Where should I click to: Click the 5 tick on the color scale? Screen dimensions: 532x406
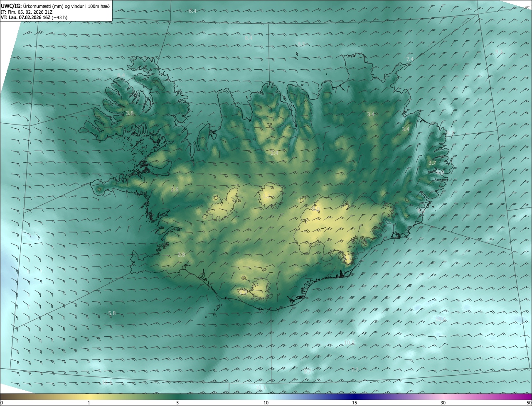tap(177, 403)
